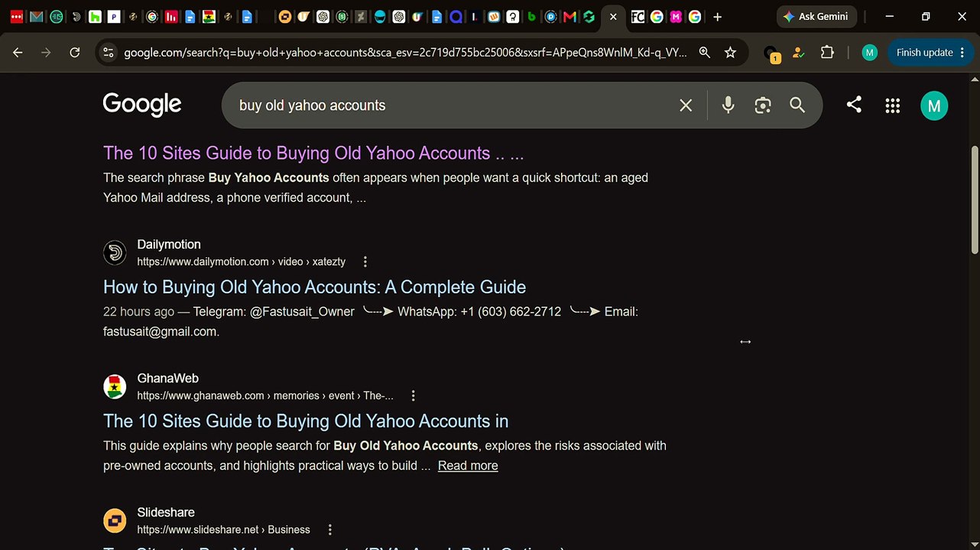Open the Google account avatar M on the page
The image size is (980, 550).
pos(934,105)
